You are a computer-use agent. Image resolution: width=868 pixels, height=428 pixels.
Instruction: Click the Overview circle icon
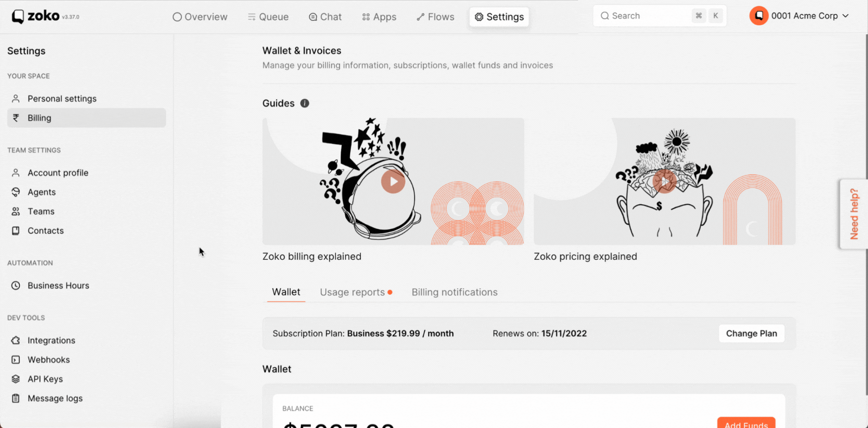tap(177, 17)
